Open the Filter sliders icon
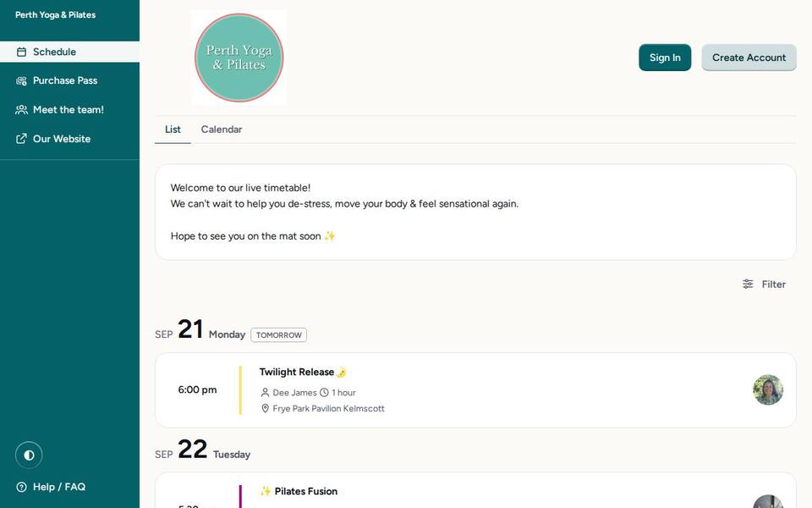Image resolution: width=812 pixels, height=508 pixels. pyautogui.click(x=748, y=284)
